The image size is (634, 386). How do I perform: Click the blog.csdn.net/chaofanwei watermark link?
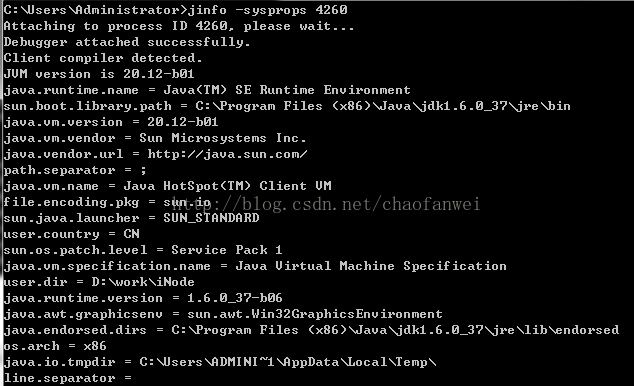coord(325,204)
